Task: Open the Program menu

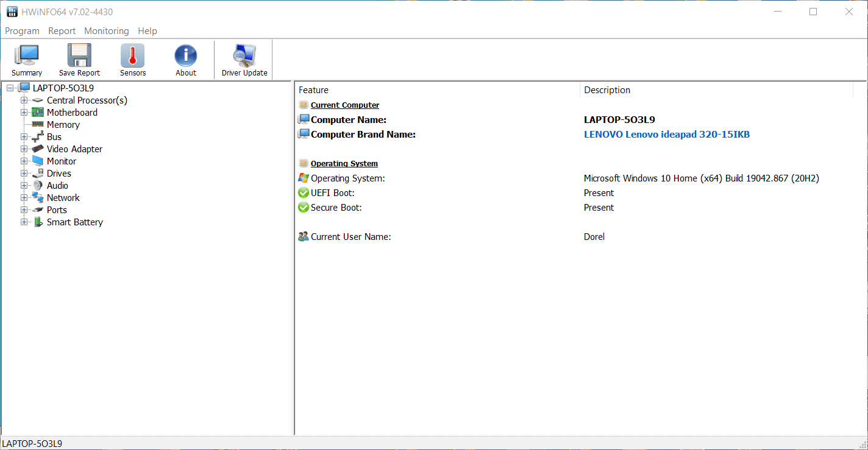Action: coord(22,31)
